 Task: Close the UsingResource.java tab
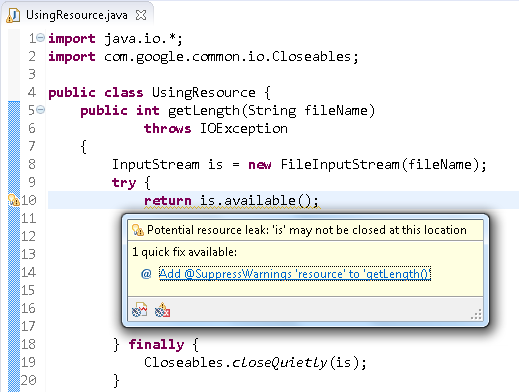(141, 15)
